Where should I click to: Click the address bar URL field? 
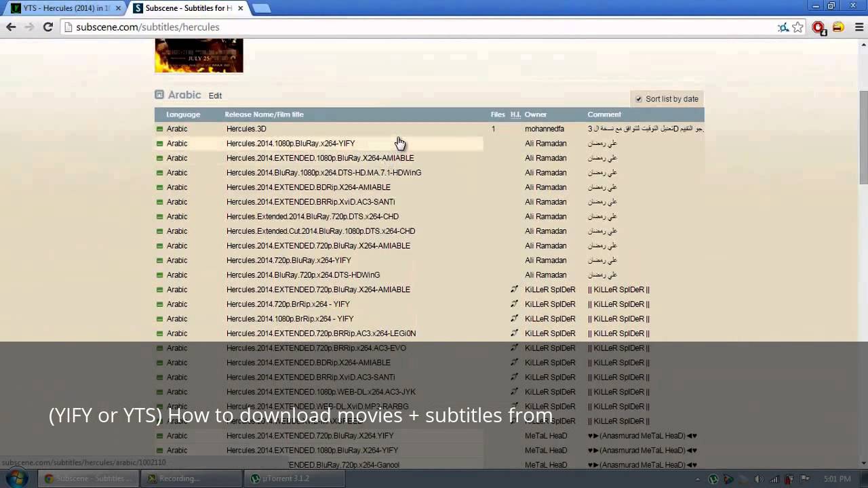(x=420, y=27)
